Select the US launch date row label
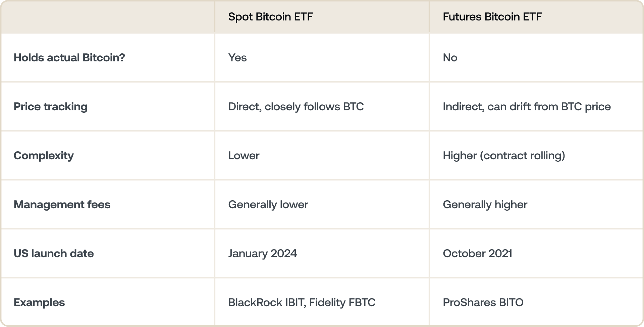 pyautogui.click(x=54, y=254)
